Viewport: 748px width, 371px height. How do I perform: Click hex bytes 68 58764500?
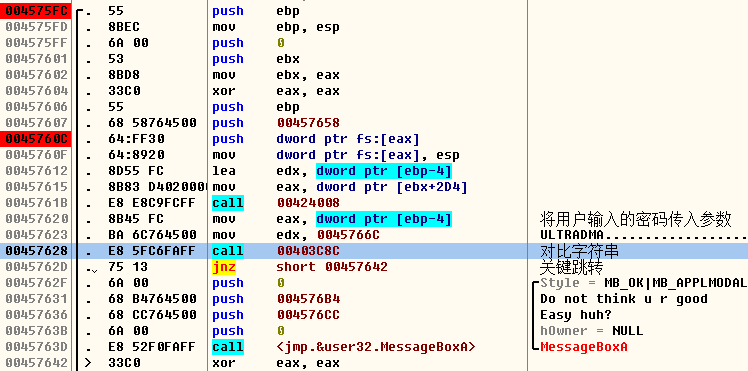tap(152, 123)
